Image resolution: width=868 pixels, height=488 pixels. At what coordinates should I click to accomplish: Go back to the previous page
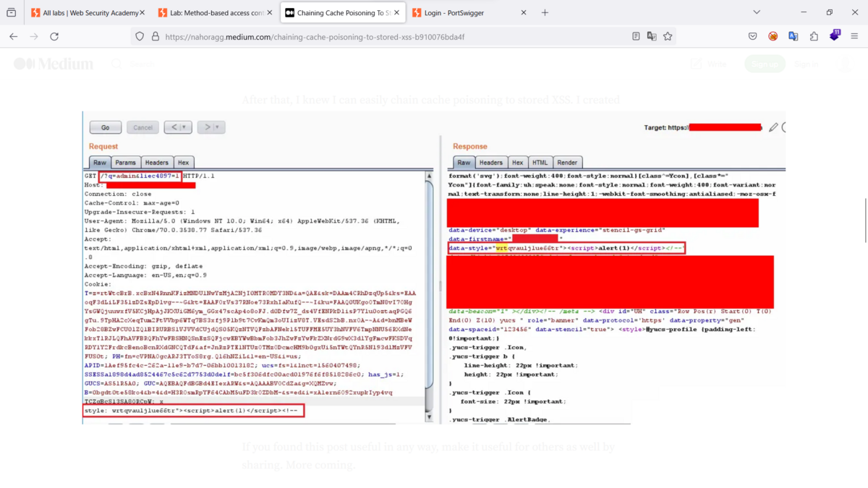[x=13, y=36]
